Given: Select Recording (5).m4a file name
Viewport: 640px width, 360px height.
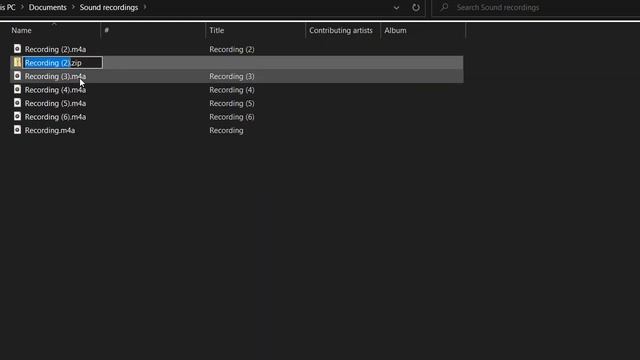Looking at the screenshot, I should 55,103.
